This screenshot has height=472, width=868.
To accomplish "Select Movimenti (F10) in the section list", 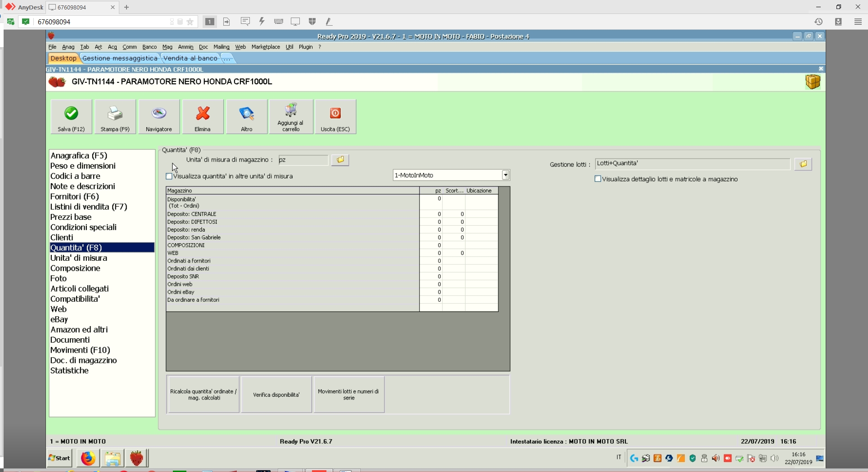I will tap(102, 350).
